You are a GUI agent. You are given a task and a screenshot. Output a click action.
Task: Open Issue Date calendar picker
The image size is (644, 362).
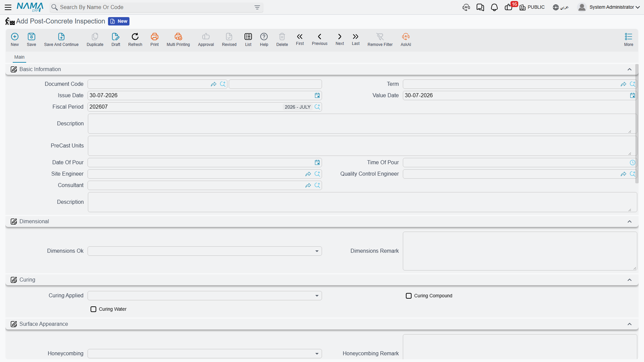317,96
